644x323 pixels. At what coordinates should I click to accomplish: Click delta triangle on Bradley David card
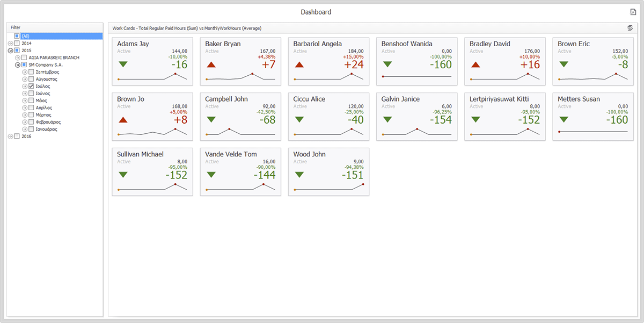click(475, 64)
